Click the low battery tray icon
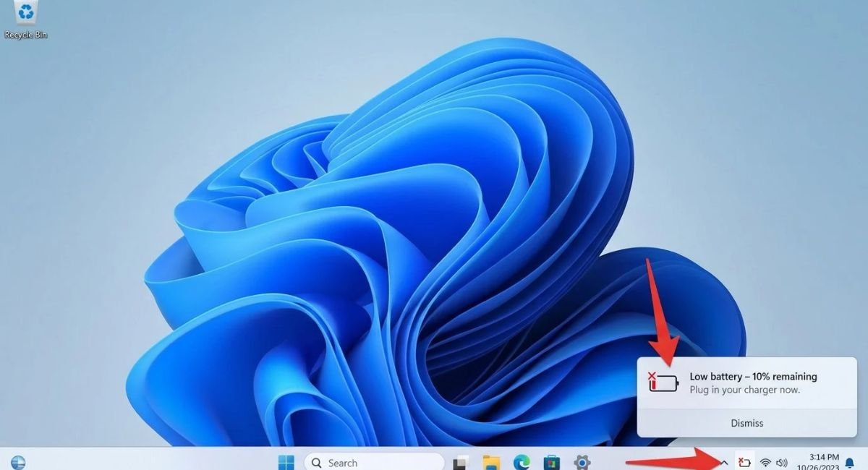This screenshot has width=868, height=470. coord(744,461)
